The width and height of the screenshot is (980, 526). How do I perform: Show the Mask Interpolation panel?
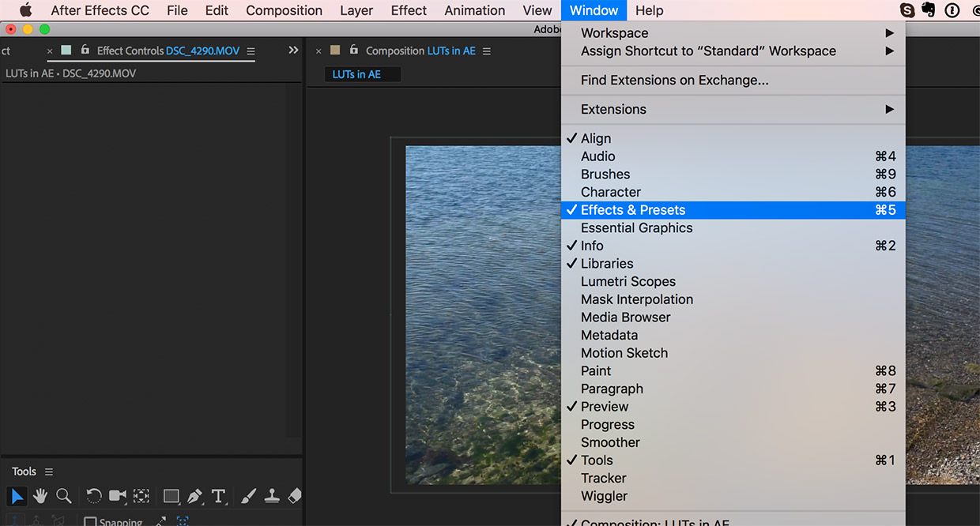point(733,299)
